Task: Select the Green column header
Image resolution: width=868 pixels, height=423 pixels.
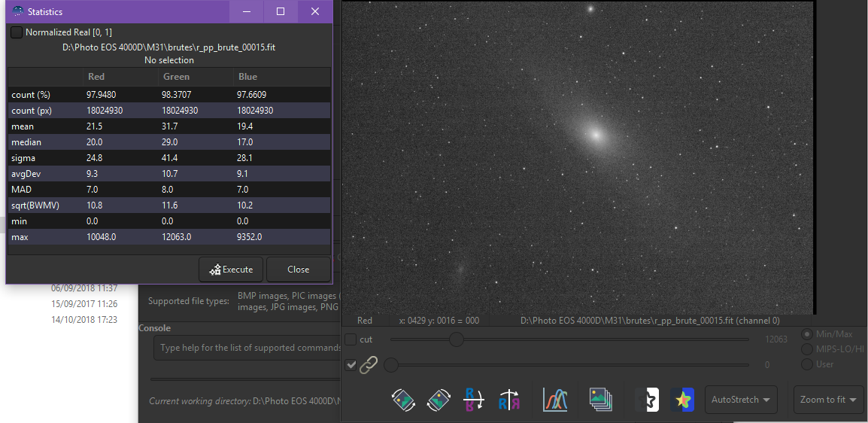Action: [x=176, y=77]
